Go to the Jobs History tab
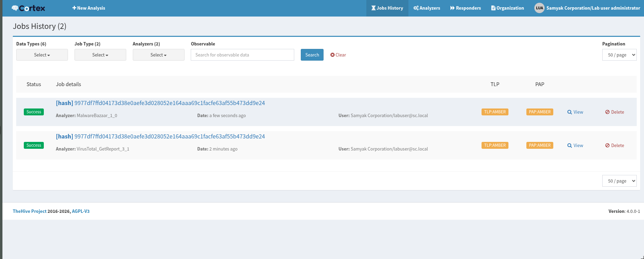The width and height of the screenshot is (644, 259). click(387, 8)
